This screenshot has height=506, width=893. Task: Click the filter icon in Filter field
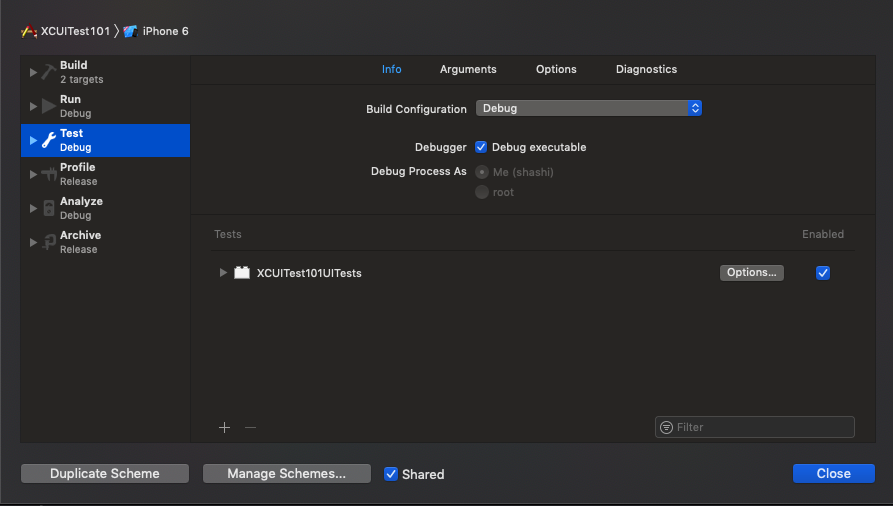point(666,427)
